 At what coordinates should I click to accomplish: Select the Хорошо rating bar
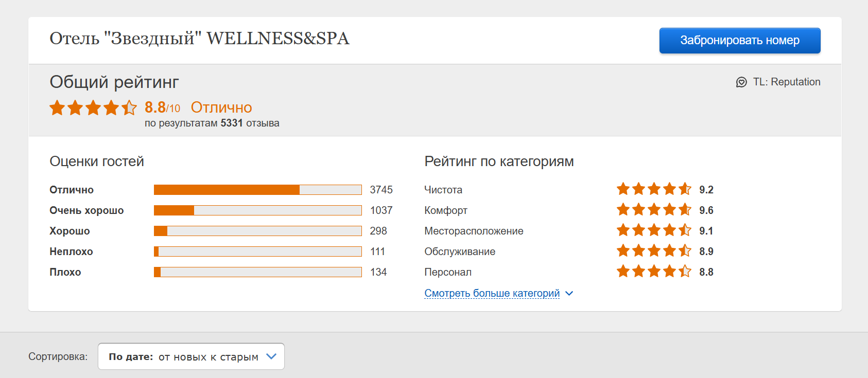click(x=257, y=231)
